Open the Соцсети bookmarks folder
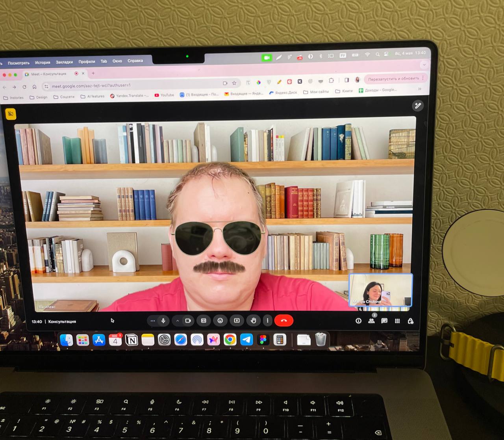 64,97
